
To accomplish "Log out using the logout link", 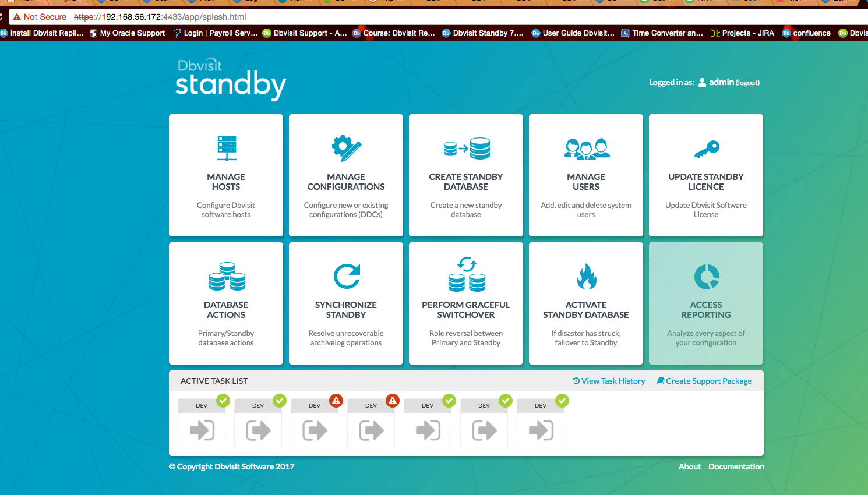I will (x=748, y=83).
